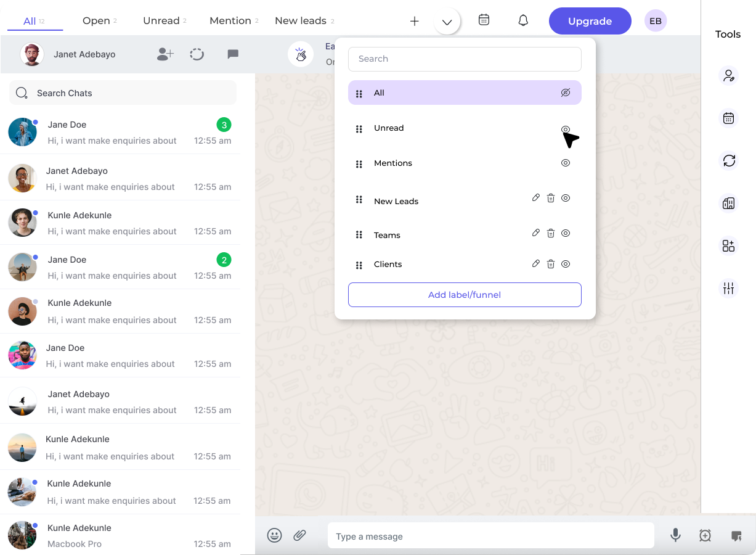Hide the Unread label with eye icon
This screenshot has height=555, width=756.
click(566, 129)
